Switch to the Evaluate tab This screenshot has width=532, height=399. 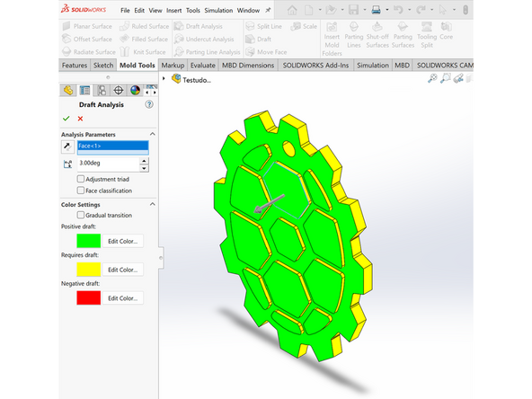[x=203, y=65]
